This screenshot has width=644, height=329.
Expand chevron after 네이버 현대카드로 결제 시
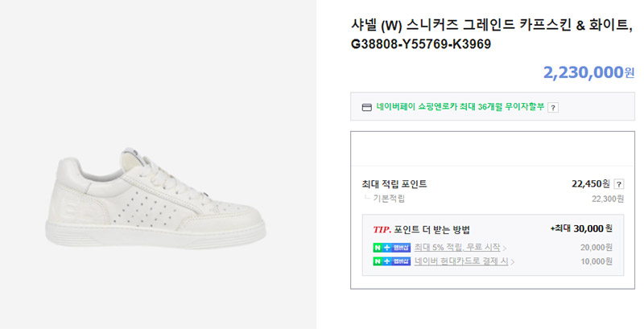click(x=512, y=261)
